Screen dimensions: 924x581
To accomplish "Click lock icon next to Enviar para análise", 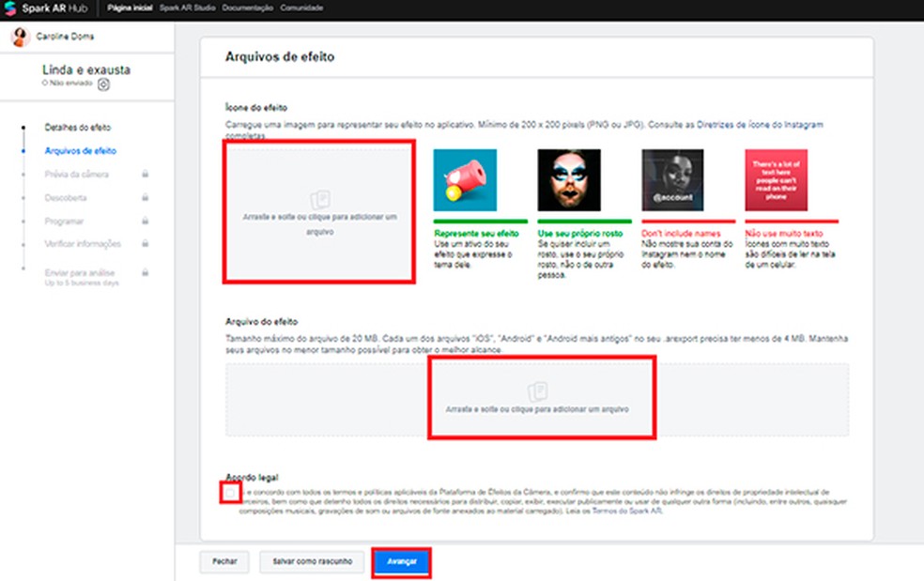I will pos(145,273).
